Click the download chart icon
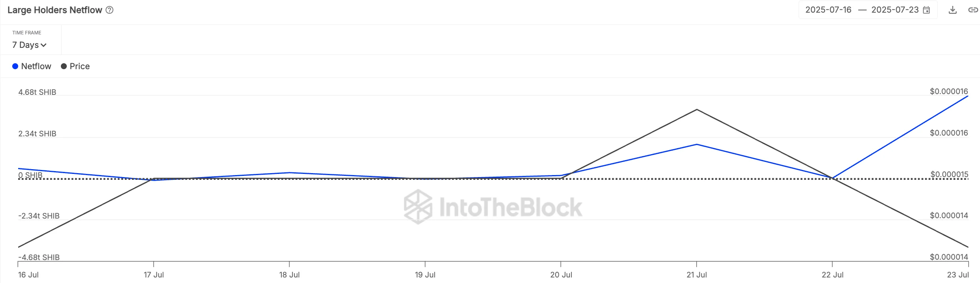The width and height of the screenshot is (980, 283). click(953, 10)
